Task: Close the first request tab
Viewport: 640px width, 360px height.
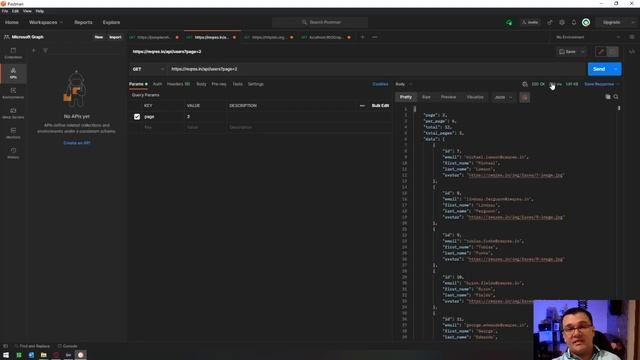Action: [177, 37]
